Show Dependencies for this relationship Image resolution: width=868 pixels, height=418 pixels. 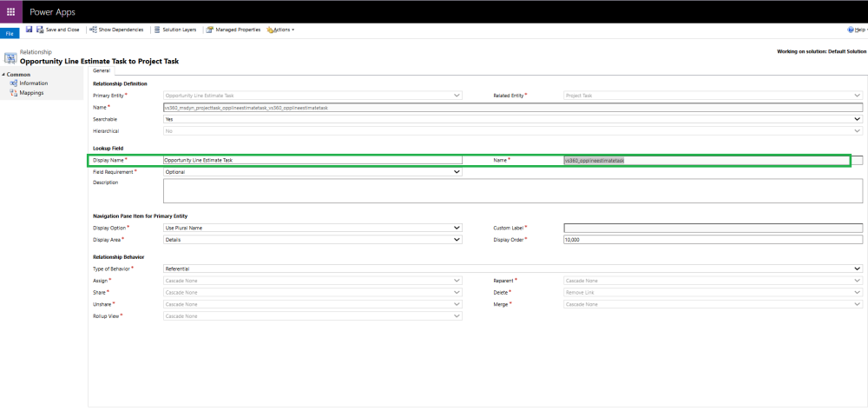(116, 30)
